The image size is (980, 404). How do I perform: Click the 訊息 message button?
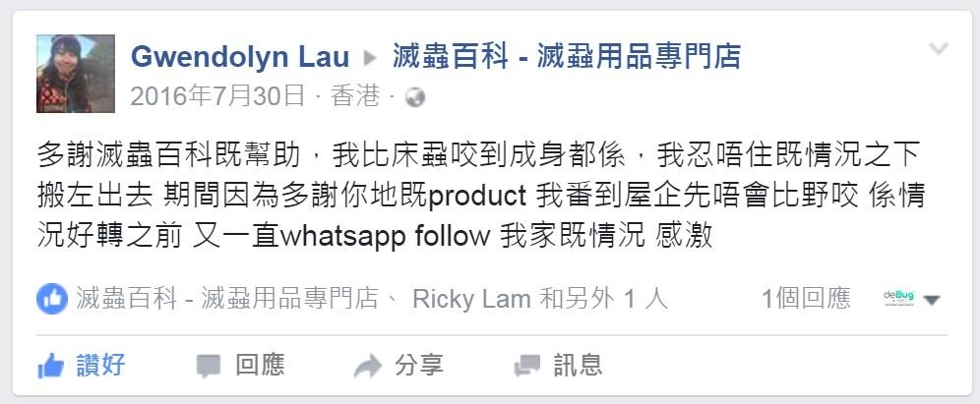[558, 366]
